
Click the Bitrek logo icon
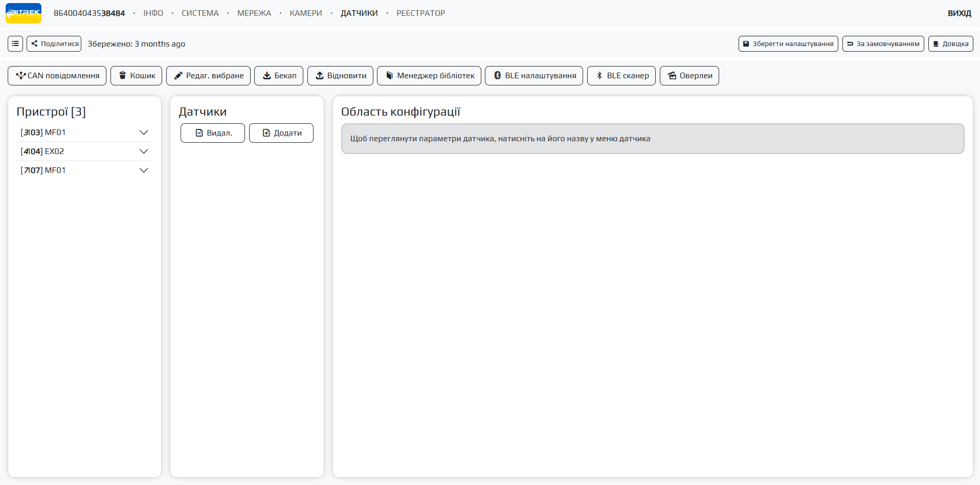pos(24,13)
